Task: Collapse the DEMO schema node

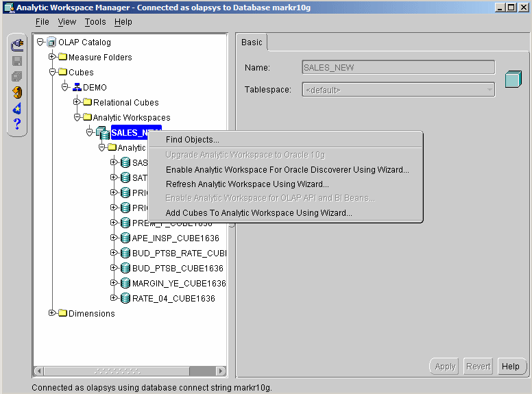Action: (65, 87)
